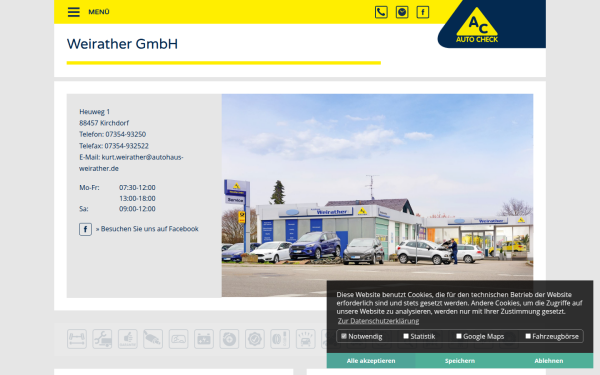Click the car battery service icon

204,339
